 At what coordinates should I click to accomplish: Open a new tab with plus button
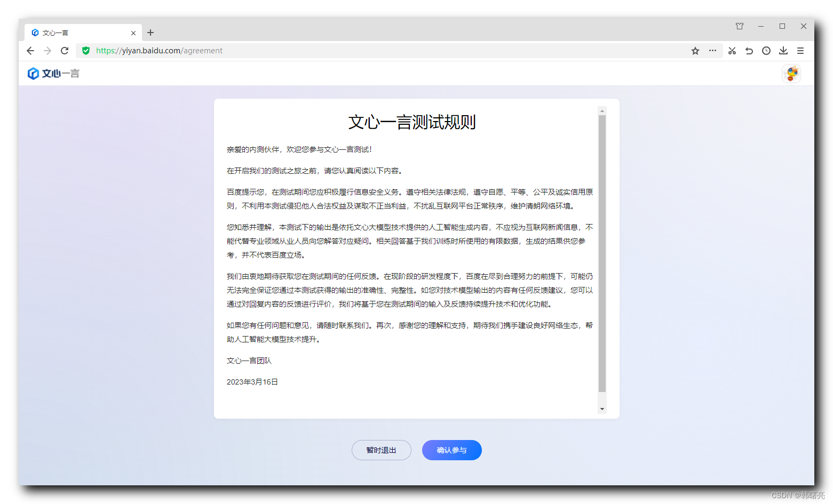(x=150, y=33)
